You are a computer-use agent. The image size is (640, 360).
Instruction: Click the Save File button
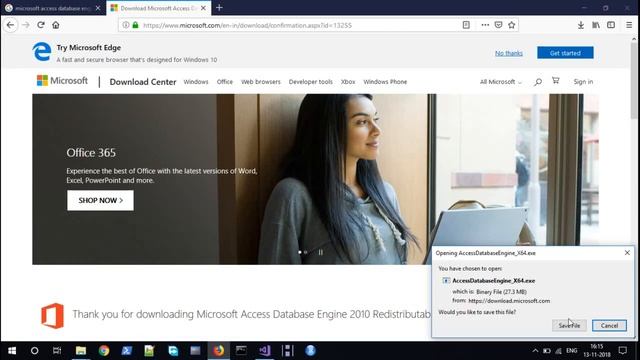(x=569, y=325)
